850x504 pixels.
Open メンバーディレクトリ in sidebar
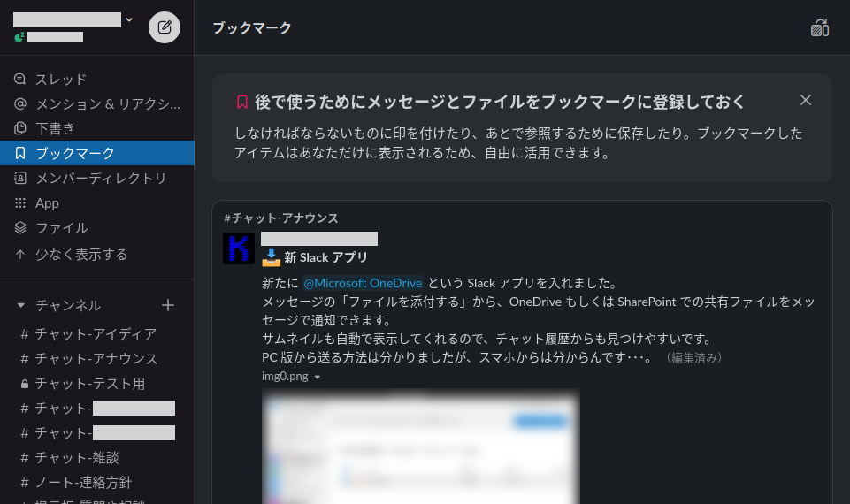(97, 179)
